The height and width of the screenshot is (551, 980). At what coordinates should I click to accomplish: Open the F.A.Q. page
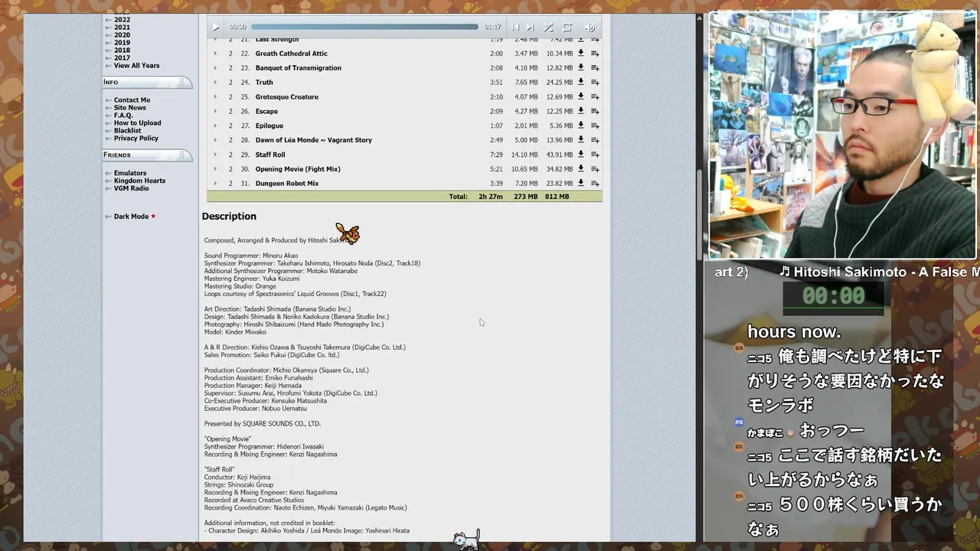click(x=123, y=116)
